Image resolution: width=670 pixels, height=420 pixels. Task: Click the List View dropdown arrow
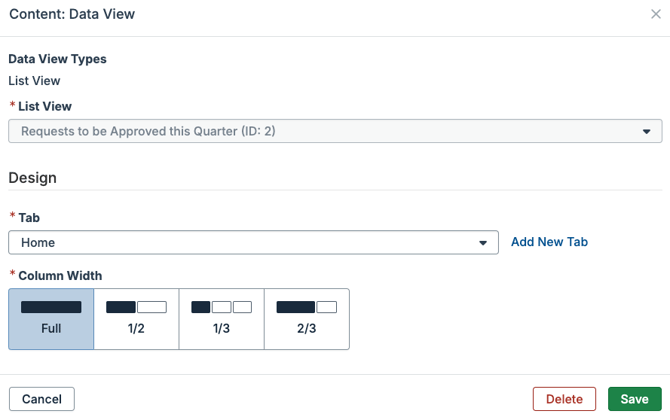pos(647,131)
